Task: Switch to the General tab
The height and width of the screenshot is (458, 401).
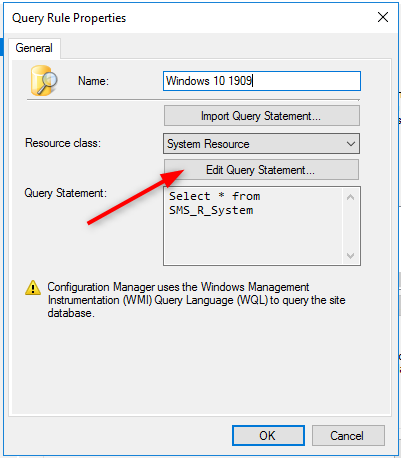Action: tap(34, 48)
